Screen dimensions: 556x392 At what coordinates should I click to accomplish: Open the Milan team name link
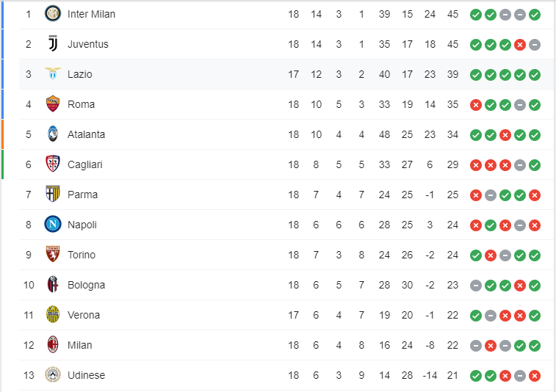(x=80, y=345)
